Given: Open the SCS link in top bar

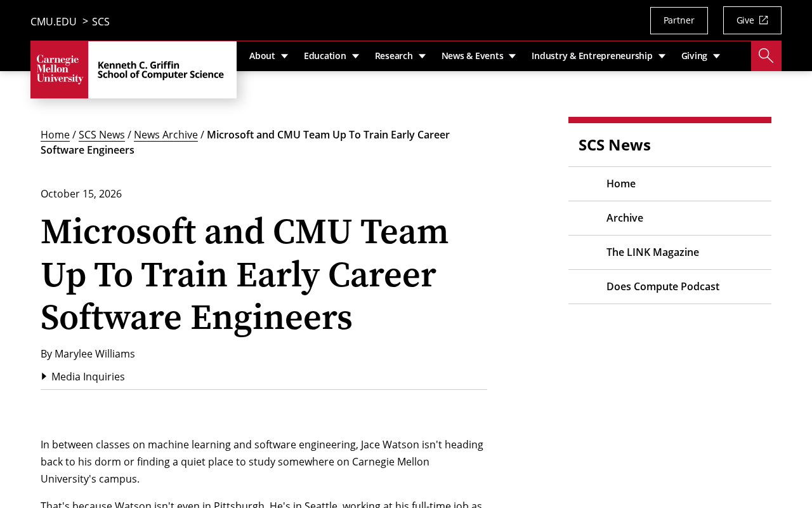Looking at the screenshot, I should click(x=101, y=22).
